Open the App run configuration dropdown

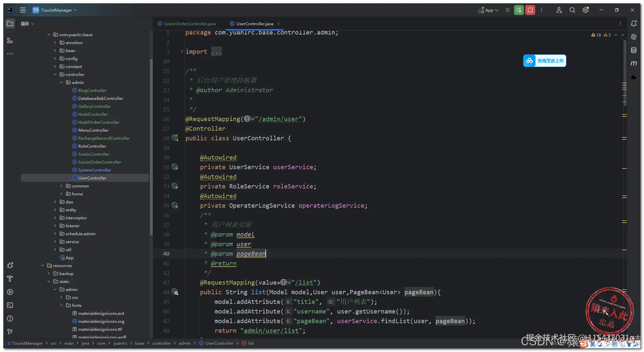[488, 10]
